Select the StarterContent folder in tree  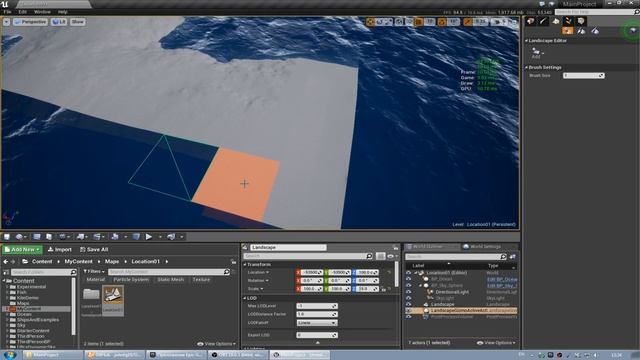point(33,331)
